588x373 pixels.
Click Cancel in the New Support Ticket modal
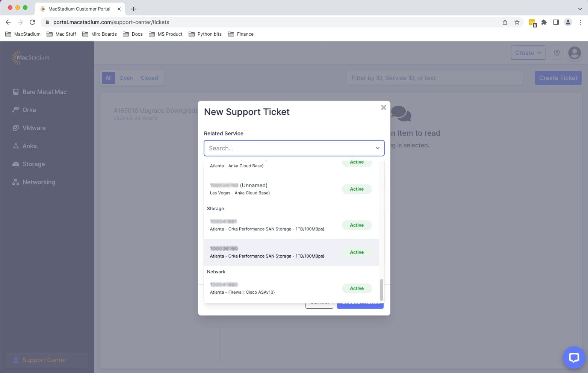[319, 302]
